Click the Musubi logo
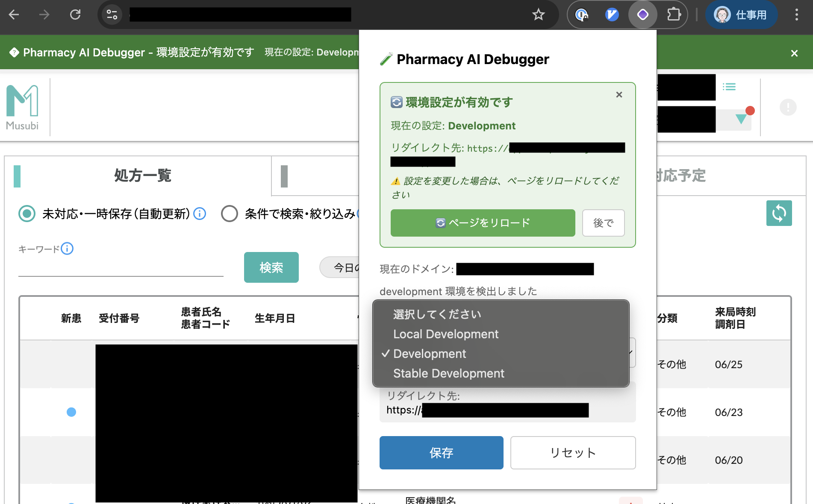The width and height of the screenshot is (813, 504). (22, 107)
